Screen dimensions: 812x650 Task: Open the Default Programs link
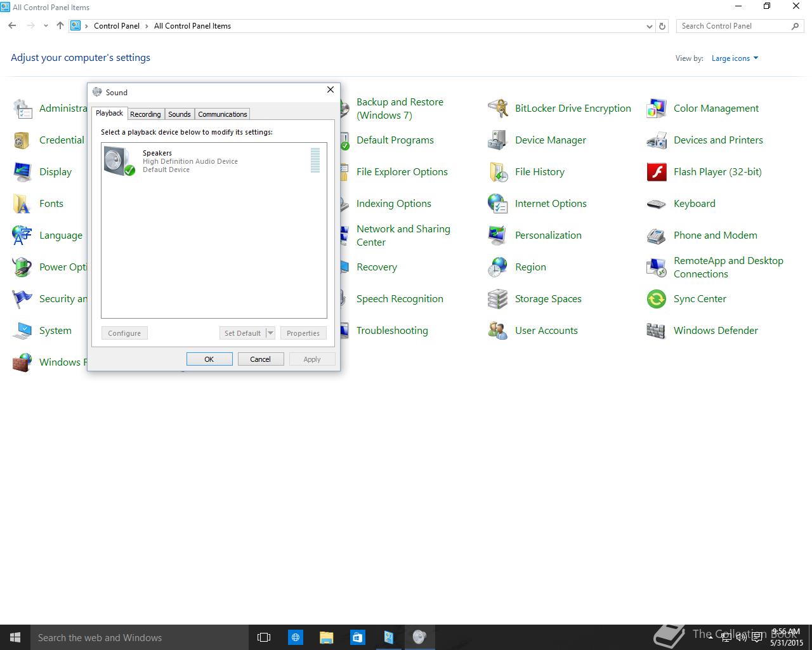pos(395,140)
